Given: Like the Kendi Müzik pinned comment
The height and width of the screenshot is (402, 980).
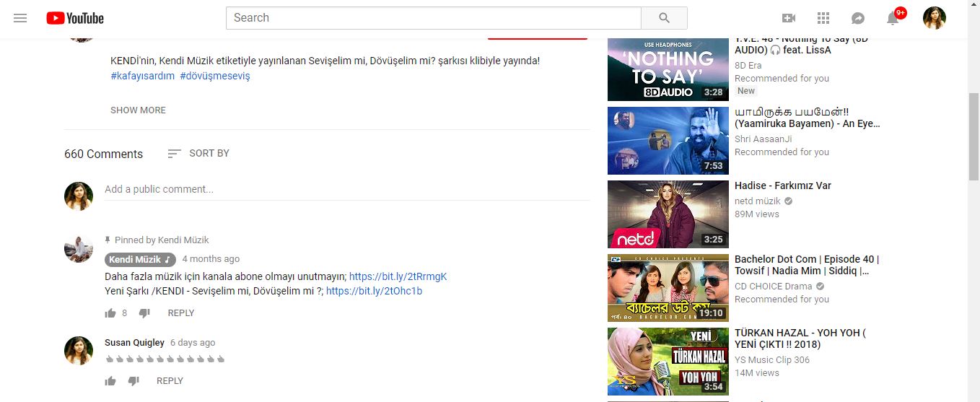Looking at the screenshot, I should [110, 313].
